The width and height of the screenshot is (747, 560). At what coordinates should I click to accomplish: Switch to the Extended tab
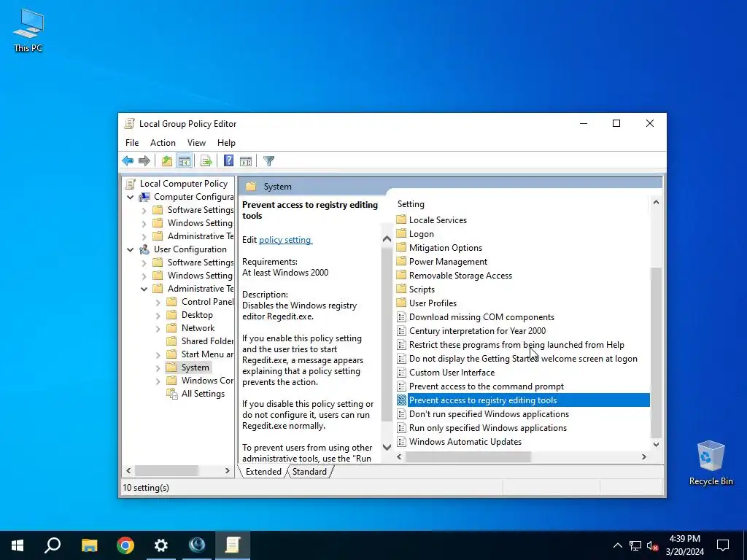pos(263,472)
